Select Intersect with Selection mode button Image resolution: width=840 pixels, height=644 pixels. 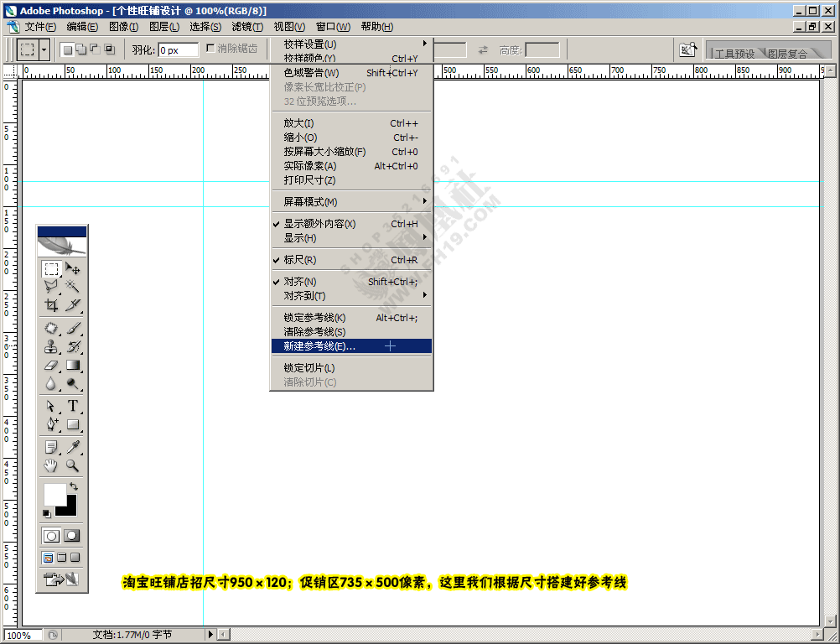point(109,49)
